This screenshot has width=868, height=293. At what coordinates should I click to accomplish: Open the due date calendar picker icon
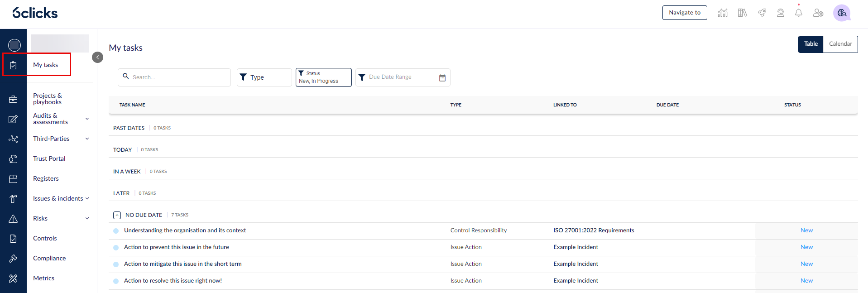coord(442,78)
